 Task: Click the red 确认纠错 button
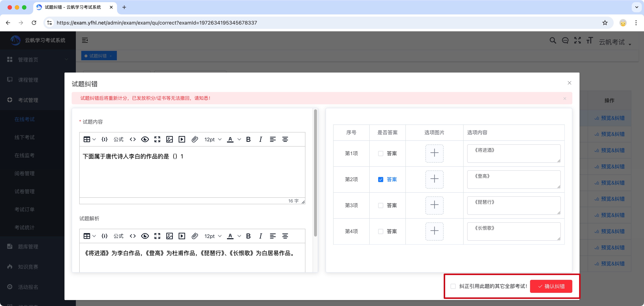click(x=551, y=286)
